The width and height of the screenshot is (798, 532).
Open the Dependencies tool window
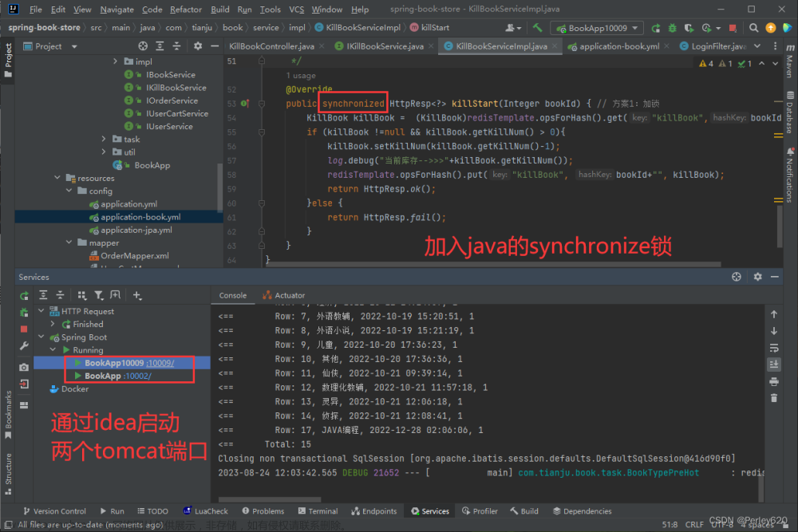[x=583, y=511]
